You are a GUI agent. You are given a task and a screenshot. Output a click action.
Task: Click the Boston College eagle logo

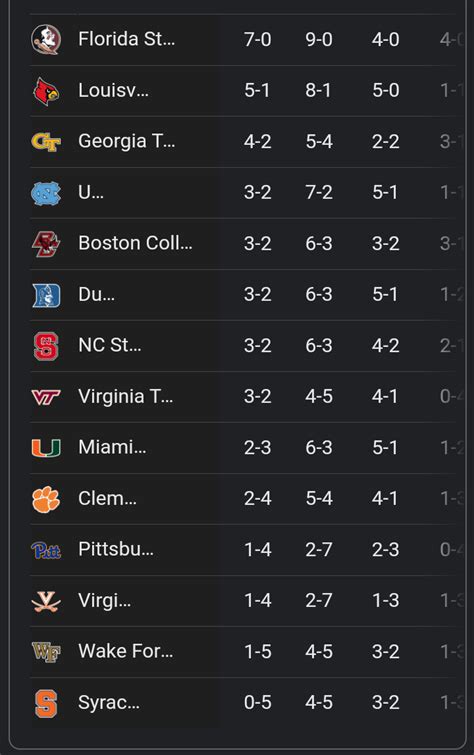pos(46,244)
